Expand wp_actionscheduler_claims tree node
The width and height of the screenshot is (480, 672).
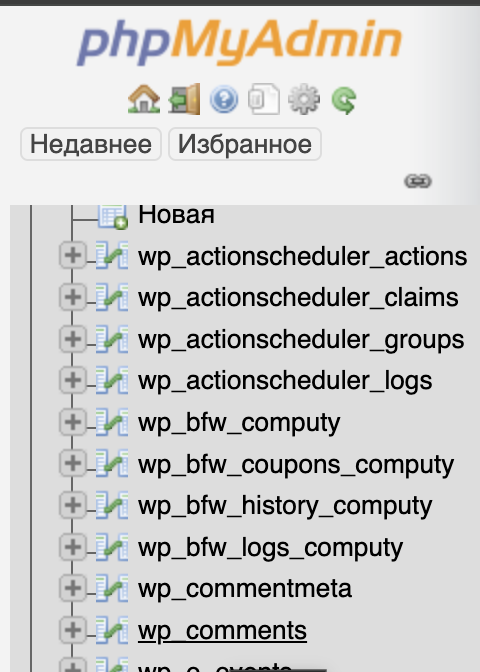73,297
